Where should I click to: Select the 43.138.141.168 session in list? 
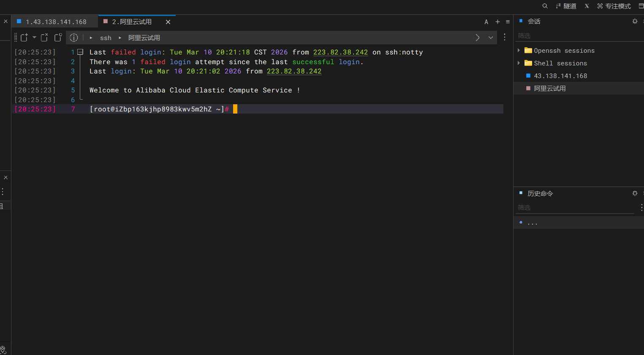coord(560,76)
